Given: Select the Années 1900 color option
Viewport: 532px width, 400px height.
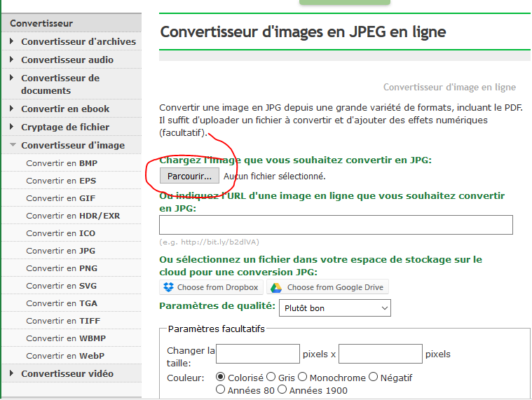Looking at the screenshot, I should pos(282,389).
